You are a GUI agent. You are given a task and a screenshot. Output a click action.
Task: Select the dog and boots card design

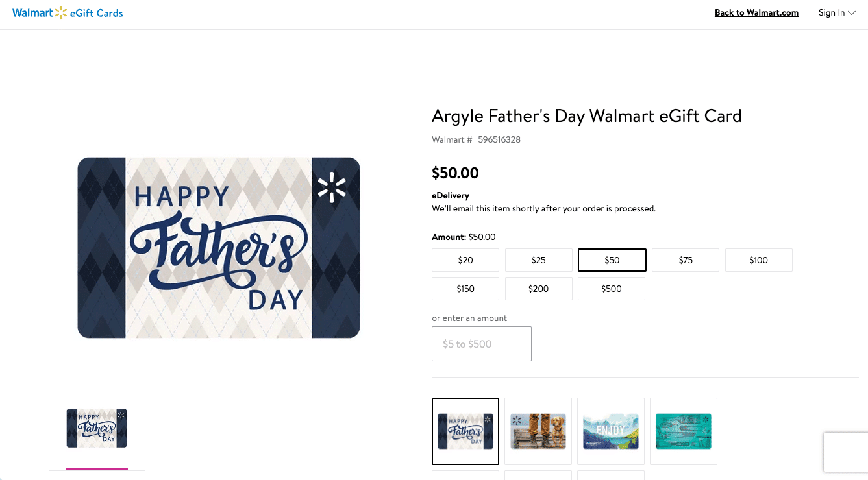(538, 431)
